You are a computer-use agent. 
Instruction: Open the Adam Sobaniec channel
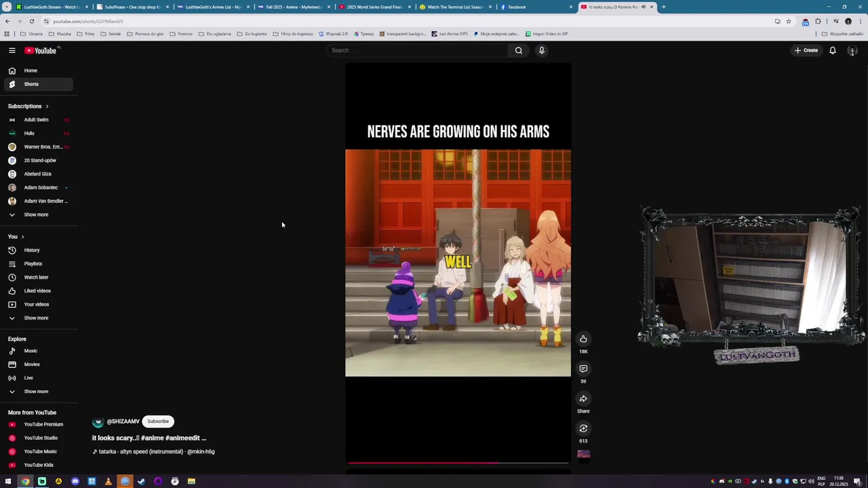click(x=38, y=188)
